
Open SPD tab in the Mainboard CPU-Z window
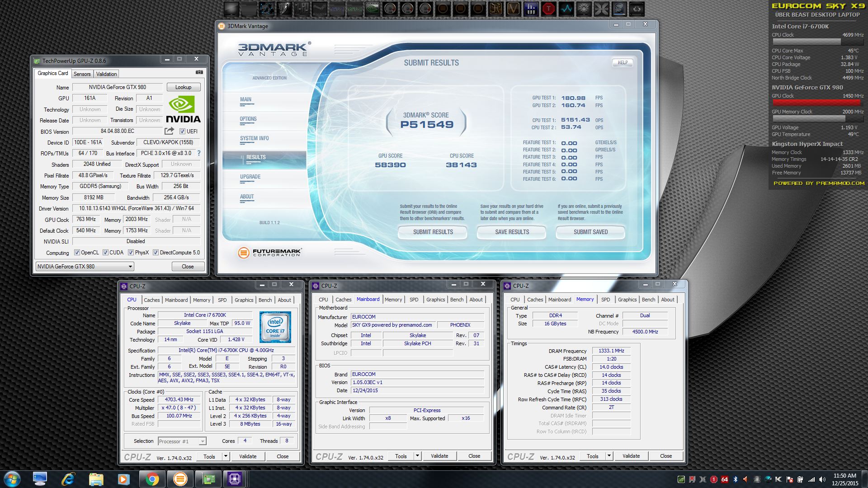[414, 300]
